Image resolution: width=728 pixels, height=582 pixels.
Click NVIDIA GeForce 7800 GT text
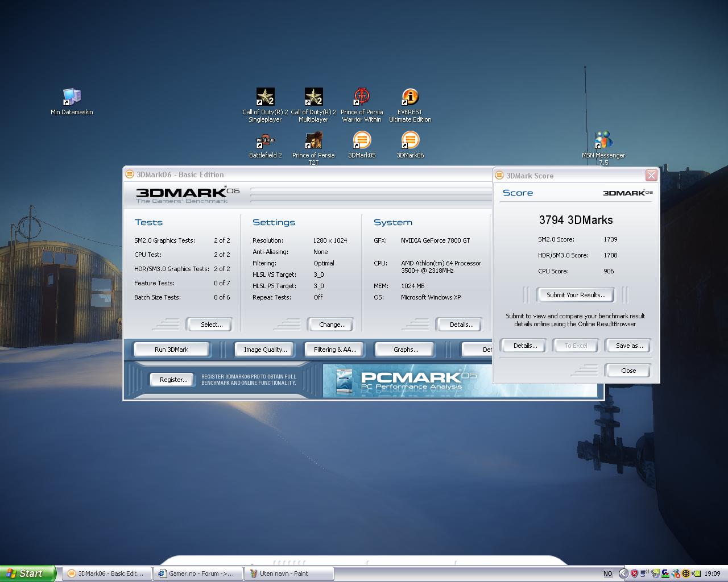click(435, 240)
